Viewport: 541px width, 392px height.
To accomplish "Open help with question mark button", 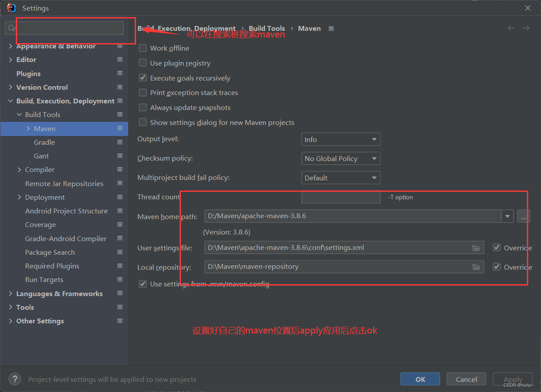I will click(x=15, y=379).
